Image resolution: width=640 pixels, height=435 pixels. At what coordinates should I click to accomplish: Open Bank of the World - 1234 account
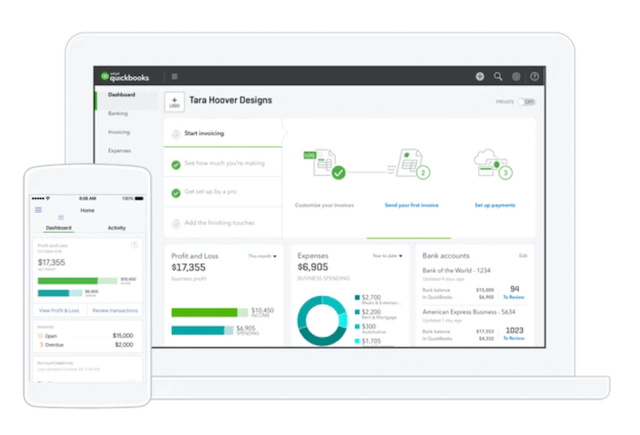(x=456, y=271)
